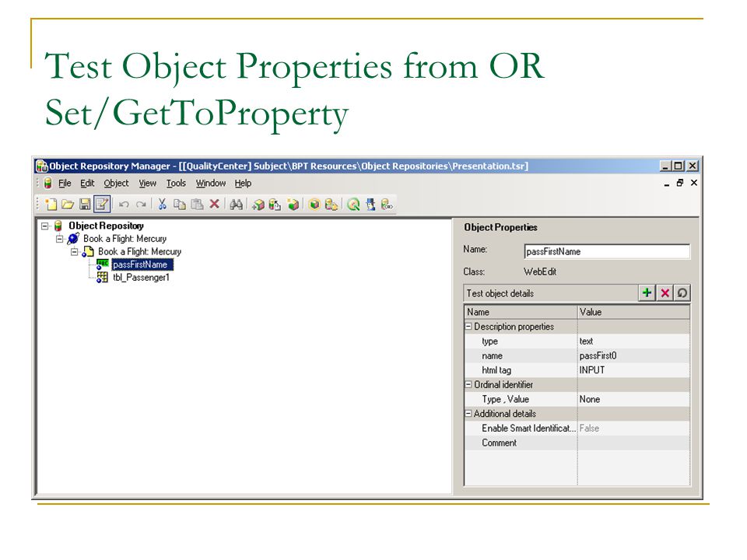Click the Name input field with passFirstName
The image size is (747, 560).
coord(607,251)
